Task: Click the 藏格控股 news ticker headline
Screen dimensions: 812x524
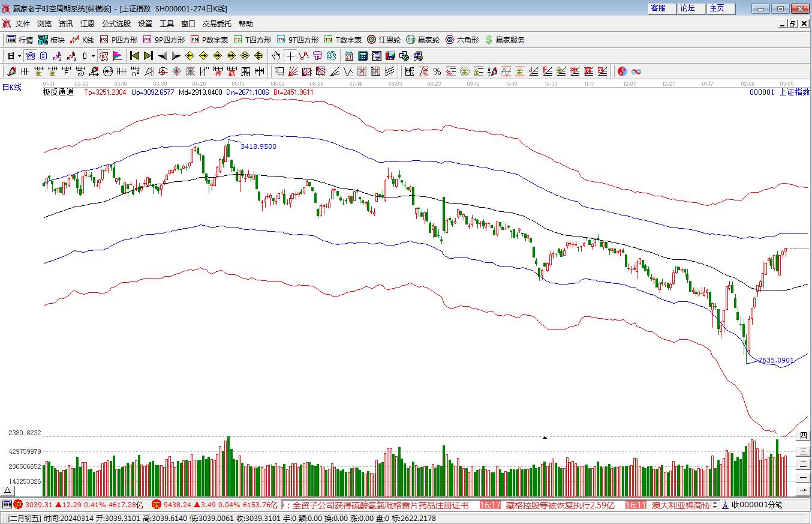Action: (x=560, y=505)
